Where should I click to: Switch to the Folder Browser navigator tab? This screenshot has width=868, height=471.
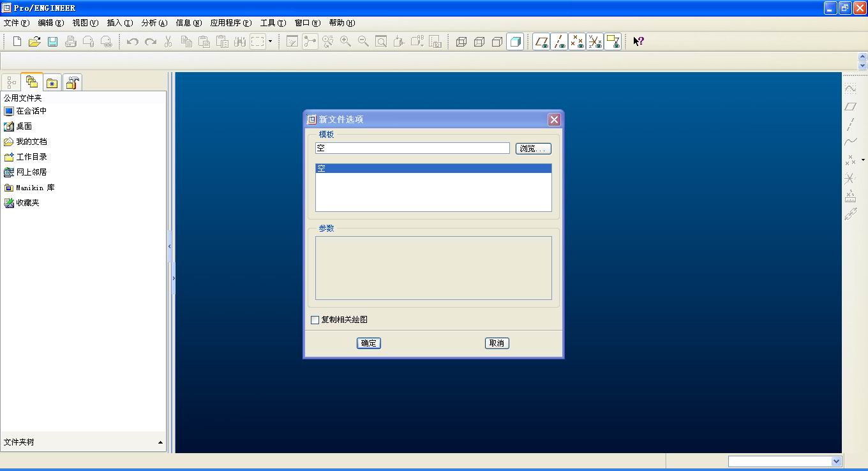tap(32, 82)
